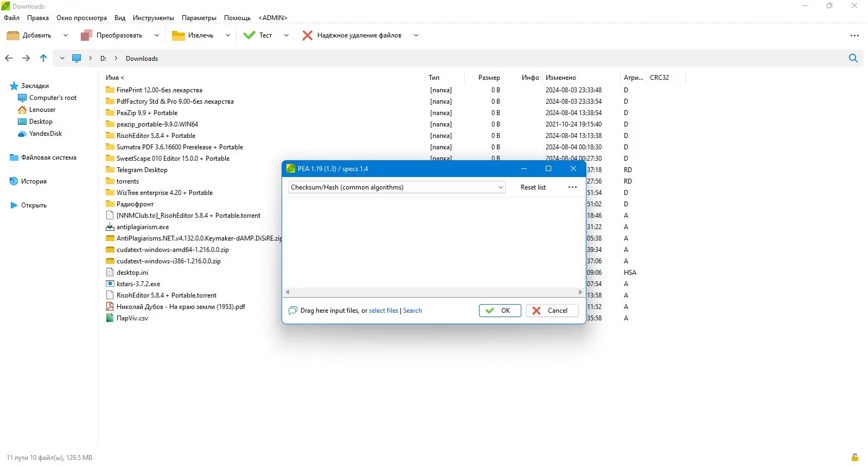Click the Search link in the PEA dialog
The width and height of the screenshot is (868, 467).
point(412,311)
